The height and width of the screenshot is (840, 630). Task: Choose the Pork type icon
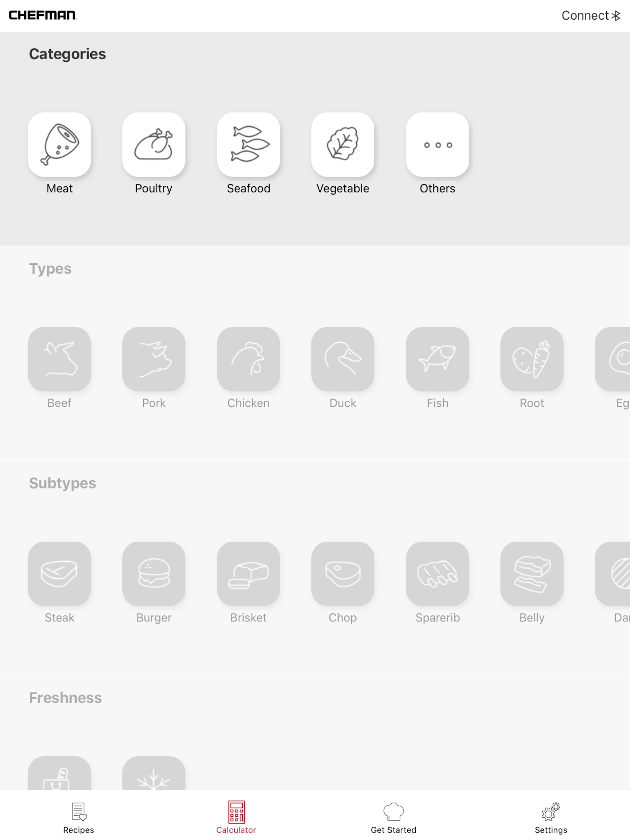pyautogui.click(x=154, y=359)
